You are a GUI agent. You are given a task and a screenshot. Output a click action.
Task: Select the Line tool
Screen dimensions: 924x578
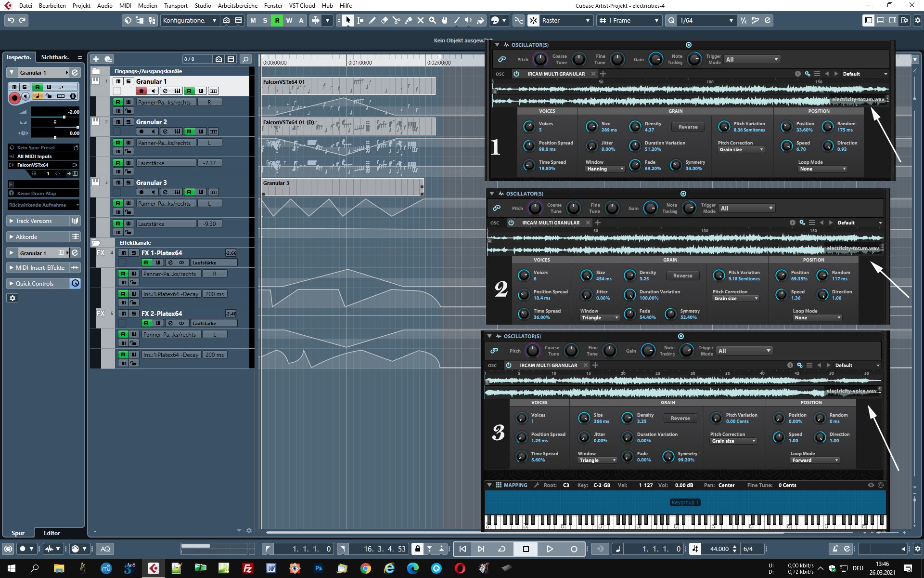click(456, 20)
